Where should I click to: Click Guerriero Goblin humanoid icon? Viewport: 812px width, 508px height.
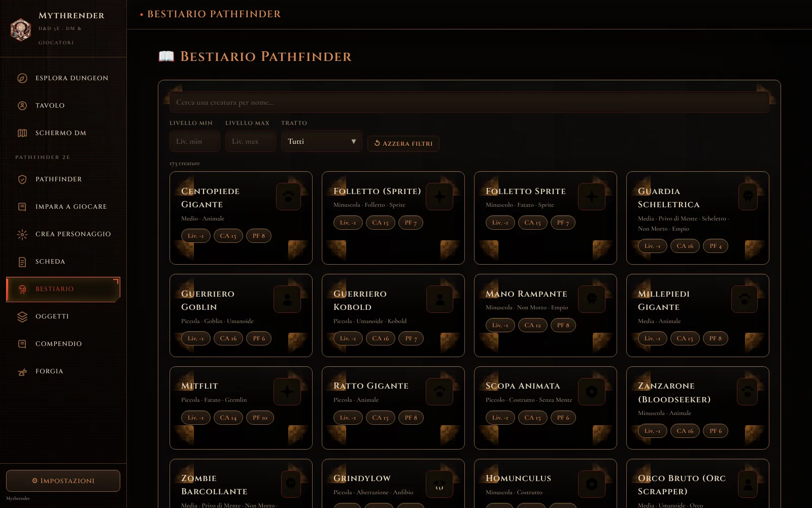(287, 299)
